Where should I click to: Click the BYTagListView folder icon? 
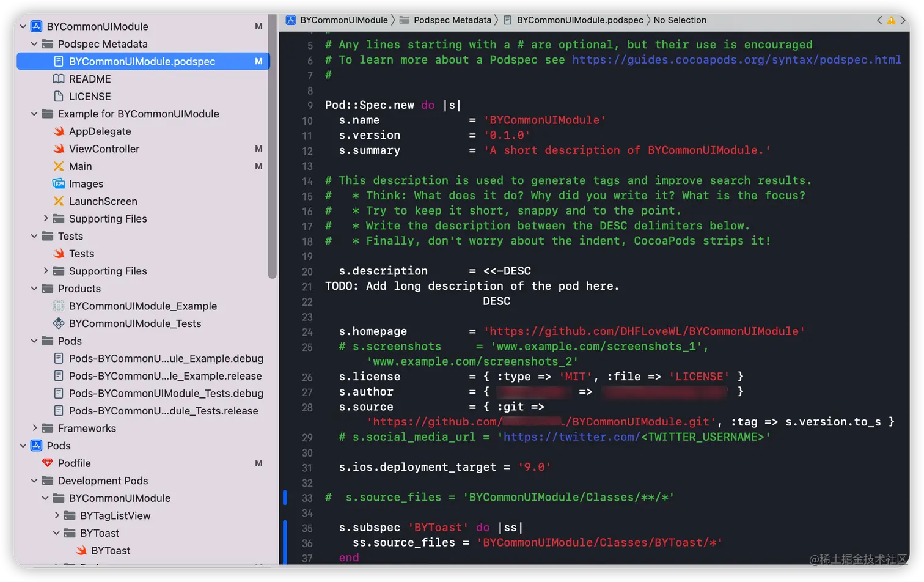click(70, 515)
